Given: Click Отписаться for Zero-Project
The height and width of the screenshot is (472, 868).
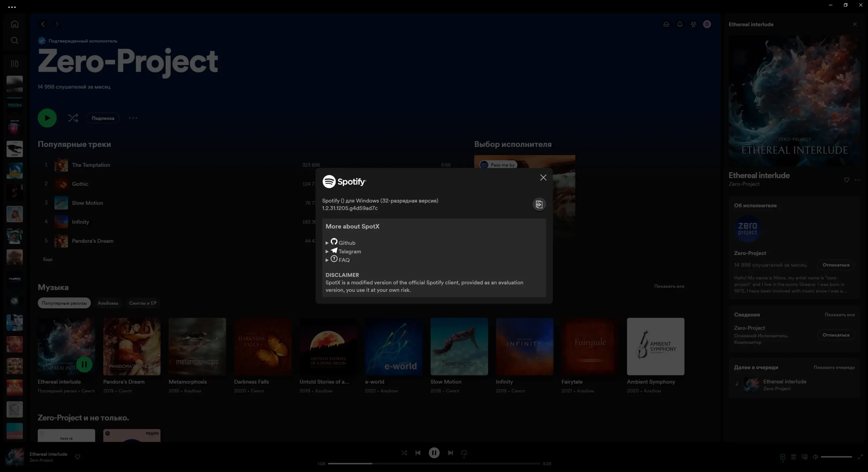Looking at the screenshot, I should (x=836, y=265).
